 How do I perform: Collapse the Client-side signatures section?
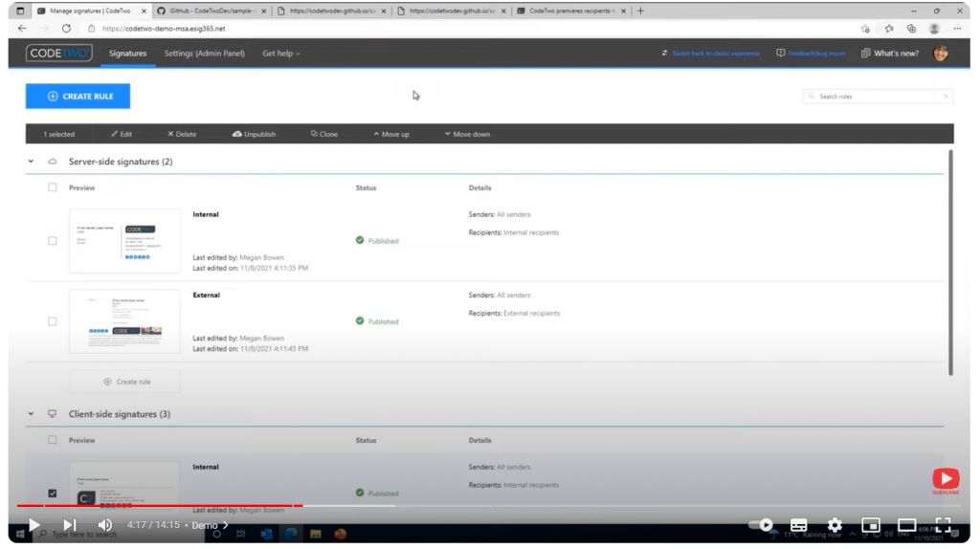(31, 414)
